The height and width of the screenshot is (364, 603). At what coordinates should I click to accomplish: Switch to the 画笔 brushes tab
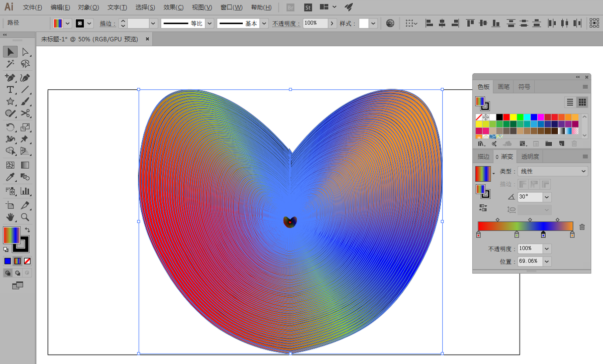pos(504,86)
